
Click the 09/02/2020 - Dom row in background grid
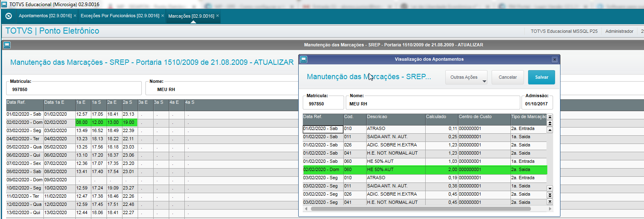152,180
